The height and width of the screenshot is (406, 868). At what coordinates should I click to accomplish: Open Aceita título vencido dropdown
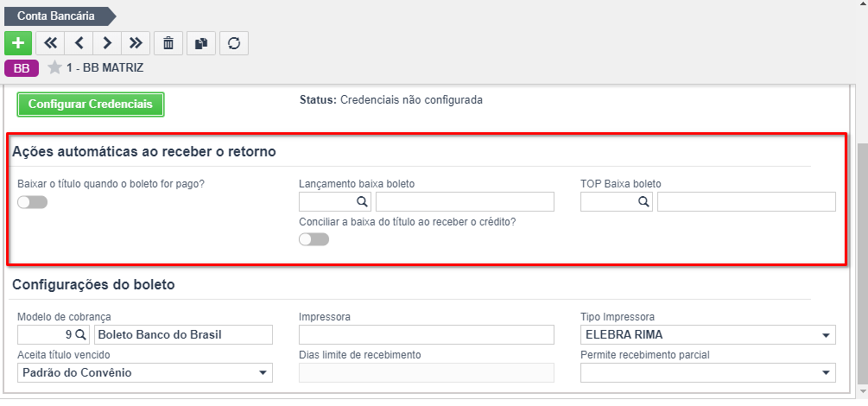(145, 373)
